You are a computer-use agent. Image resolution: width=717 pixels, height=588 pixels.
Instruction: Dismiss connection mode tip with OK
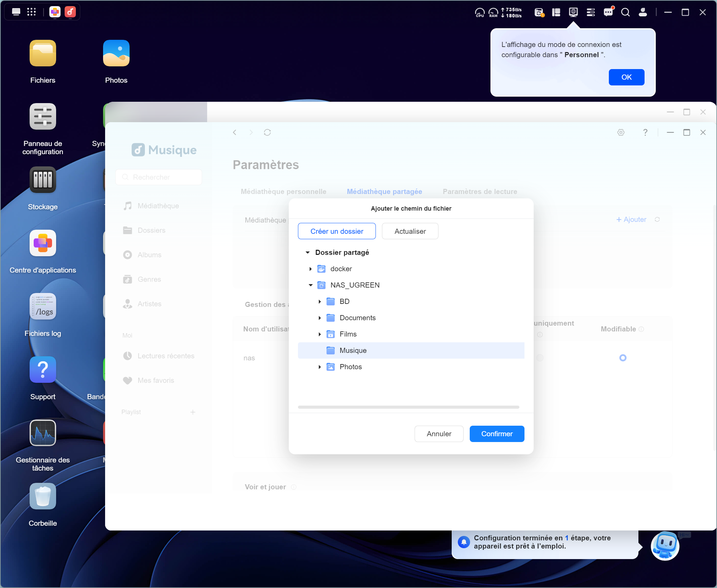point(627,77)
